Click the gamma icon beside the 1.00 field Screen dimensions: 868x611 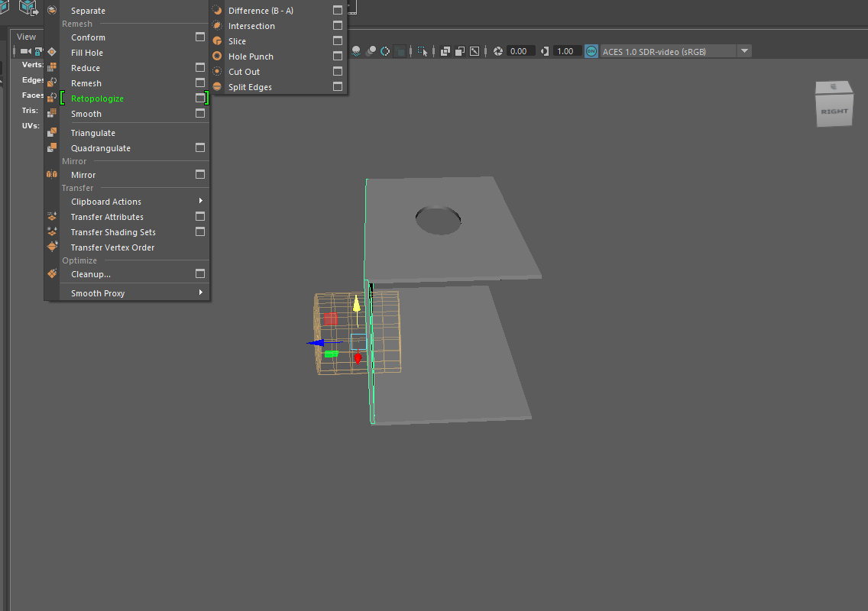point(545,51)
